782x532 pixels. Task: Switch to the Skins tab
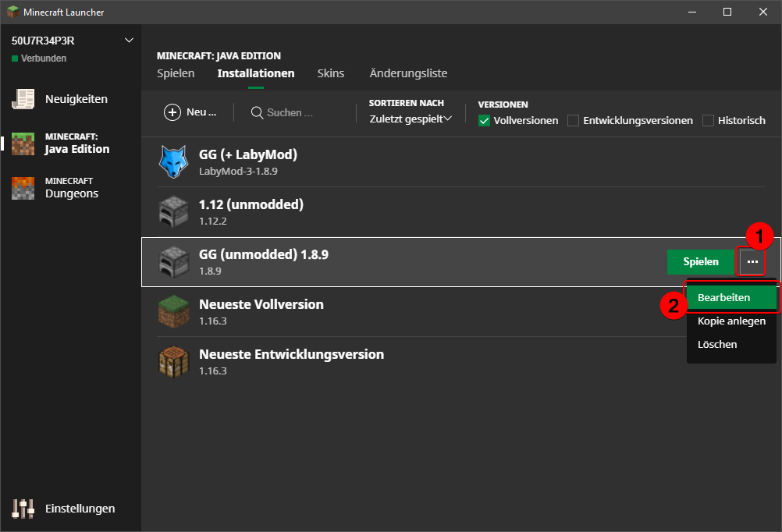coord(331,73)
